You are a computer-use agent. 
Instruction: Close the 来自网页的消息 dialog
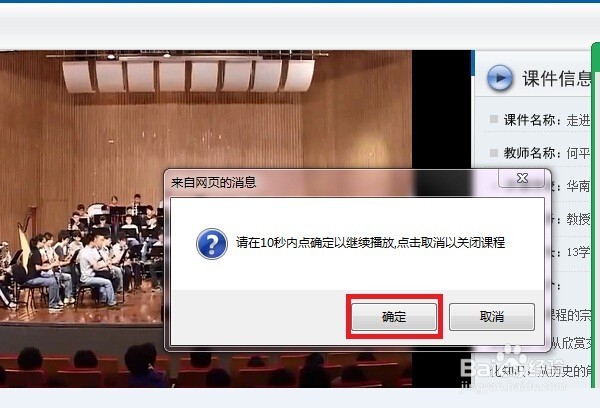coord(522,178)
